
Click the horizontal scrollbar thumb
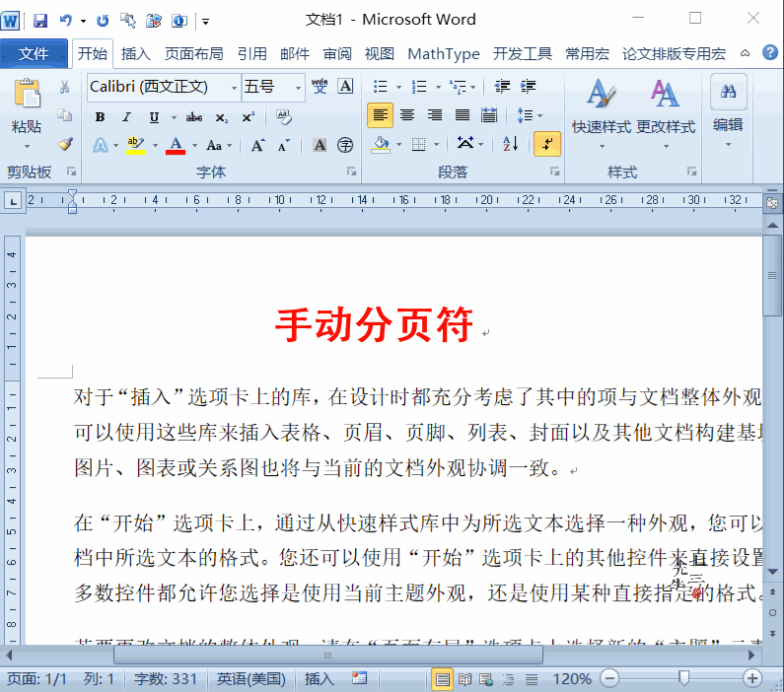328,655
